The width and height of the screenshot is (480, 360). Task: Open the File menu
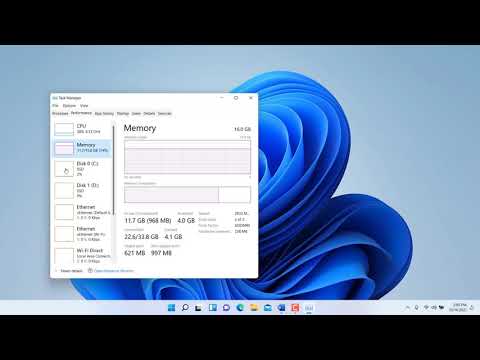55,106
